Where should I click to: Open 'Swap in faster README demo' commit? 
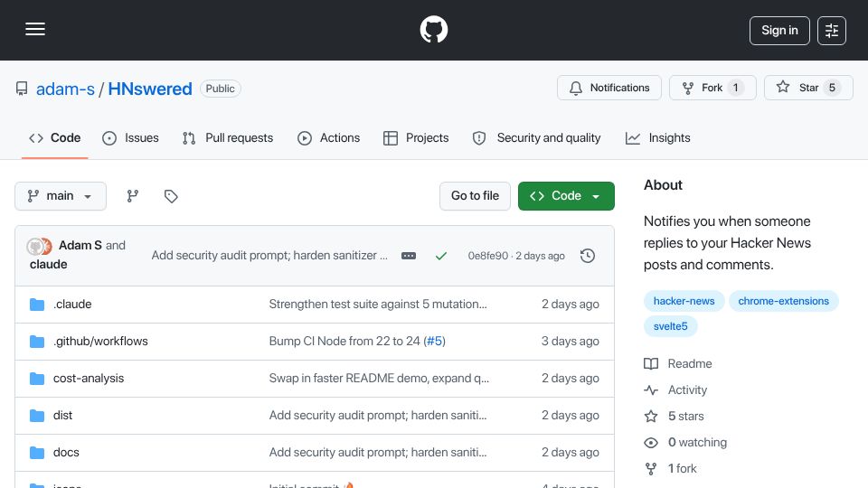pos(379,379)
